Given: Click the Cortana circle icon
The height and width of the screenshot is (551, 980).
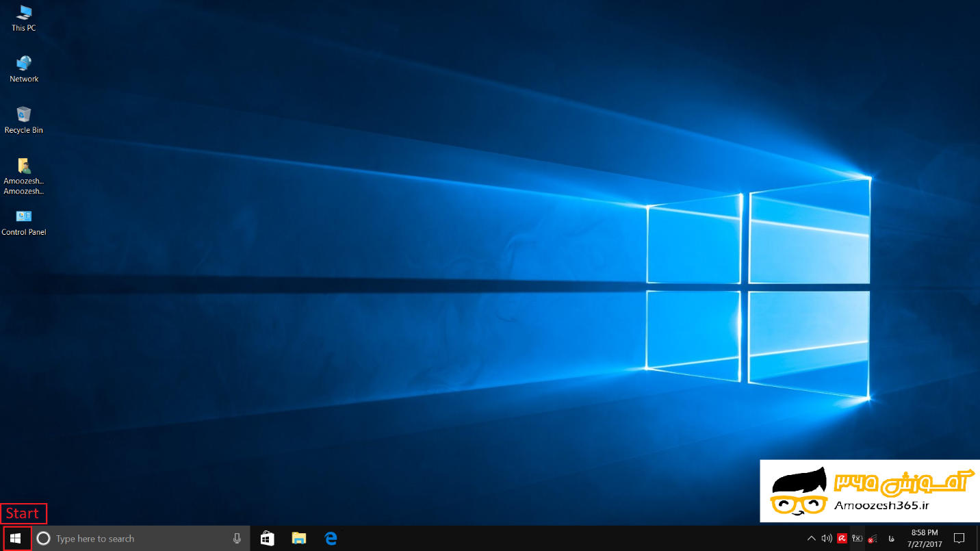Looking at the screenshot, I should [43, 539].
